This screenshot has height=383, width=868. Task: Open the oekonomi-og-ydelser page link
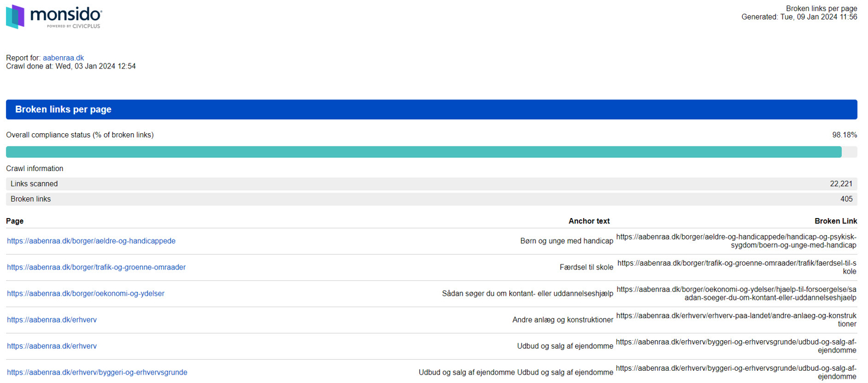[86, 294]
